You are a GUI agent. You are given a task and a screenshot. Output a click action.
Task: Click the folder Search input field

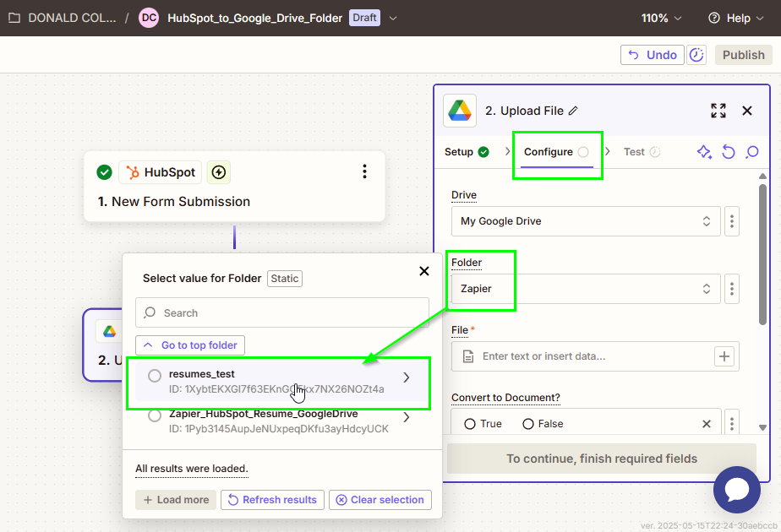tap(282, 312)
